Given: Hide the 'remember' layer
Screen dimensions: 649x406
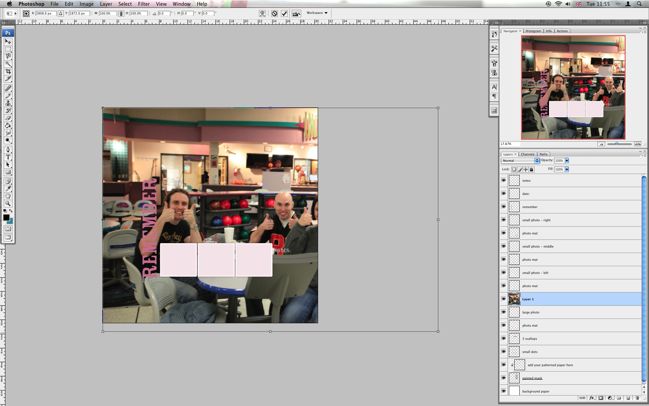Looking at the screenshot, I should tap(504, 207).
